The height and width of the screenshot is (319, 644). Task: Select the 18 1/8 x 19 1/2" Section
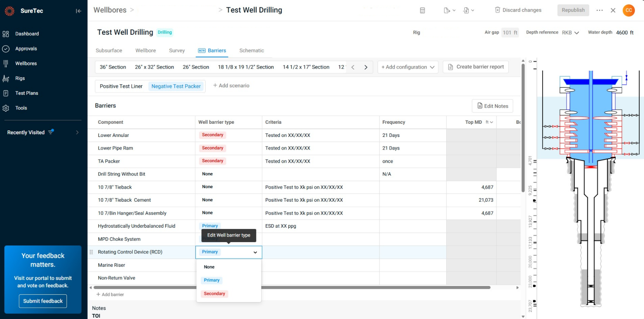click(246, 67)
